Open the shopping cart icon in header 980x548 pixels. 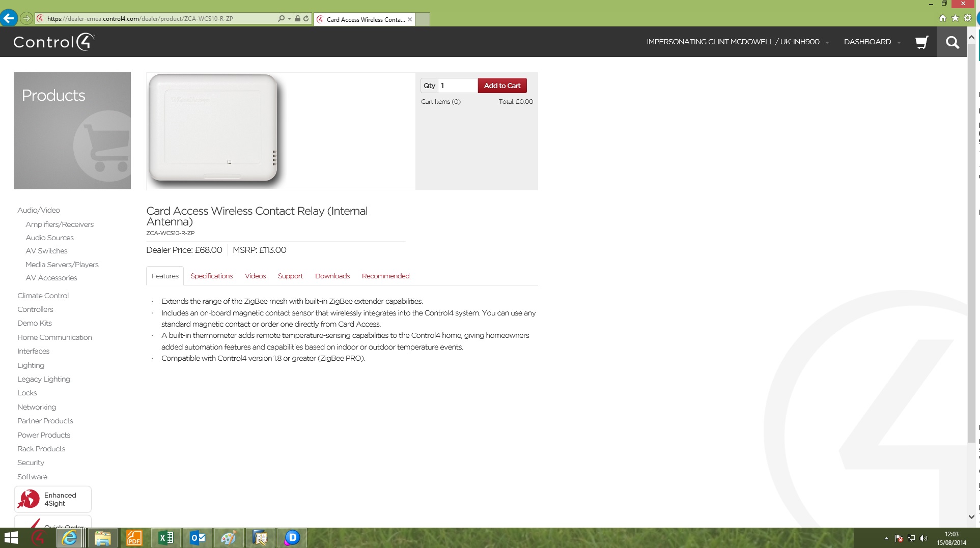pos(921,42)
